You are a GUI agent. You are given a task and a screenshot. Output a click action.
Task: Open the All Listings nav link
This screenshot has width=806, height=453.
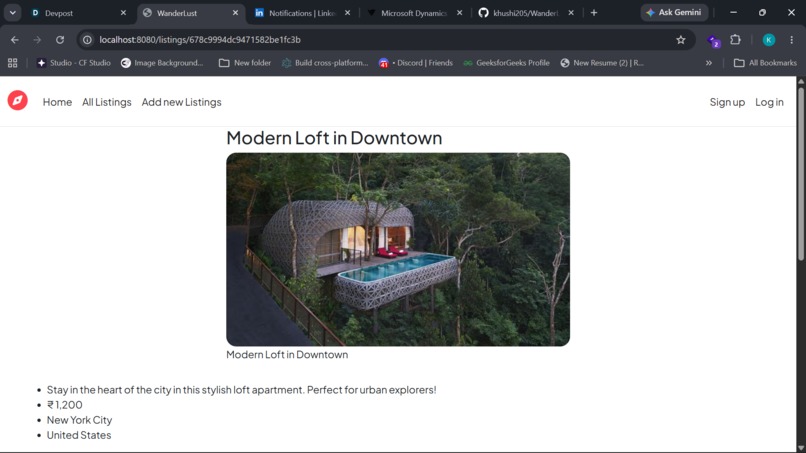point(106,102)
